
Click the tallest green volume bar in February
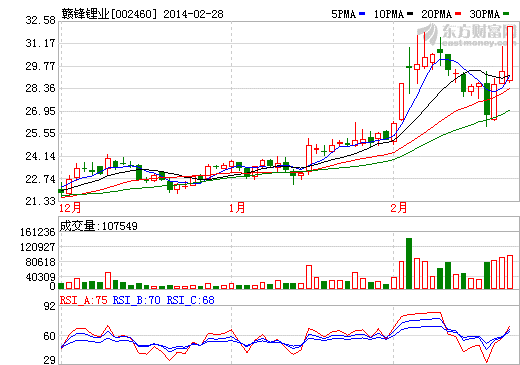(409, 263)
